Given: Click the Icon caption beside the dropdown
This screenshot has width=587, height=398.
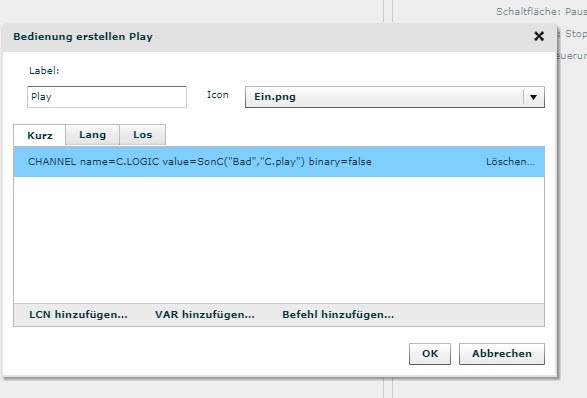Looking at the screenshot, I should coord(218,95).
